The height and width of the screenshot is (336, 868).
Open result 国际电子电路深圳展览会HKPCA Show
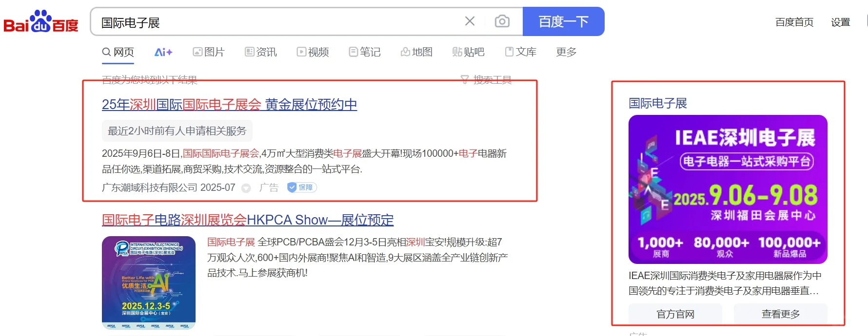coord(248,220)
